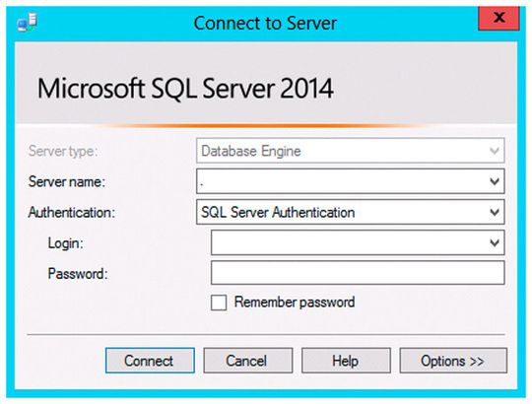Click the Remember password label text
Image resolution: width=532 pixels, height=404 pixels.
295,303
